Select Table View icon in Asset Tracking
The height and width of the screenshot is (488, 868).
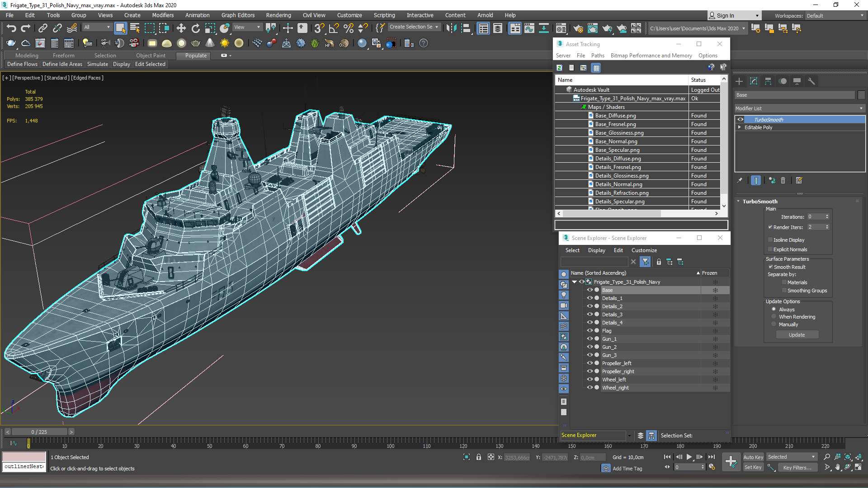(596, 68)
